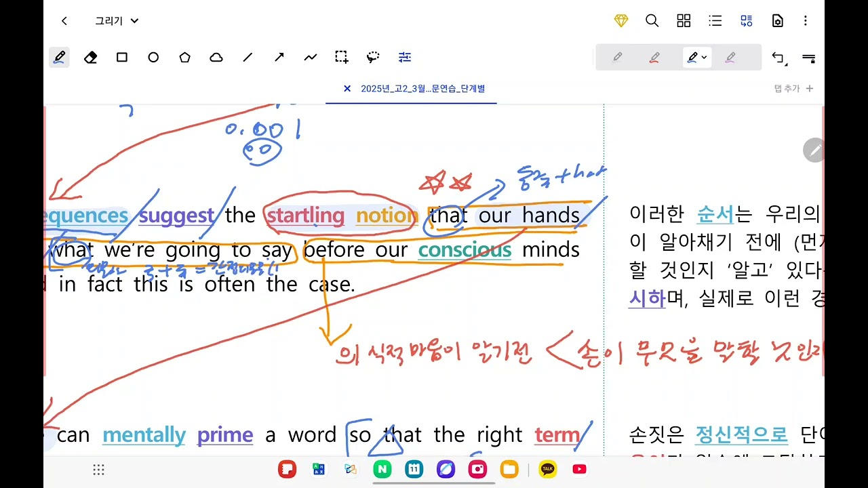Choose the purple pen preset
Screen dimensions: 868x488
(x=730, y=58)
